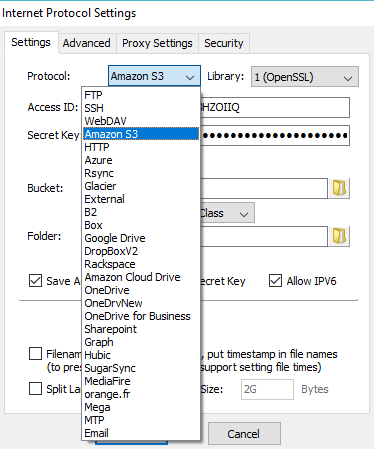Select orange.fr from the protocol list
The width and height of the screenshot is (374, 449).
(x=141, y=394)
